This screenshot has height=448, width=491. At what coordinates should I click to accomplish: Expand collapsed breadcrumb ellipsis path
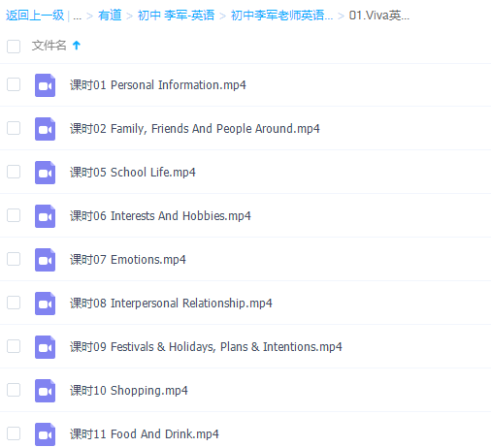pos(77,16)
